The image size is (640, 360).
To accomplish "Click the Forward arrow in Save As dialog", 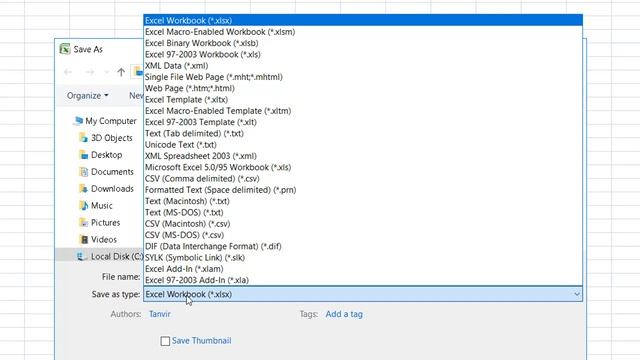I will 90,72.
